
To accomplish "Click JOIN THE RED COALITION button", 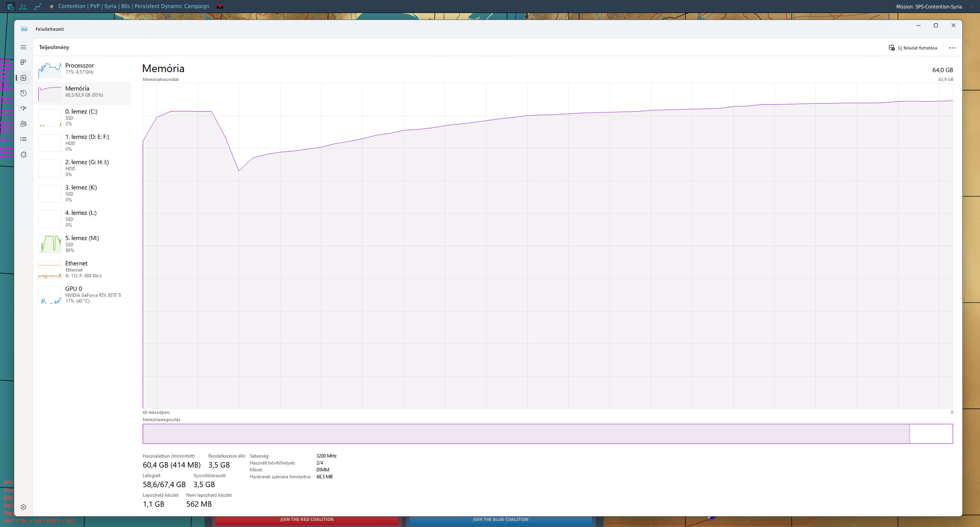I will point(306,520).
